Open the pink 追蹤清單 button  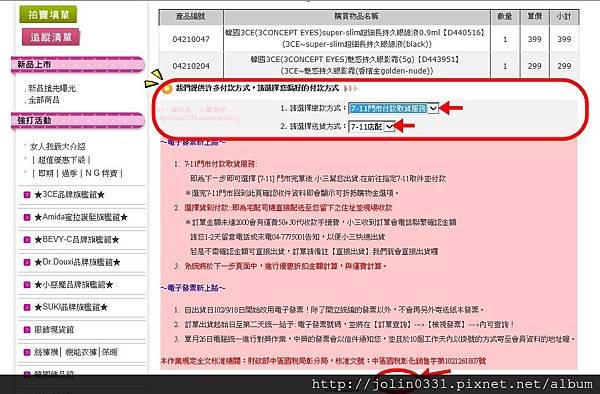[51, 37]
